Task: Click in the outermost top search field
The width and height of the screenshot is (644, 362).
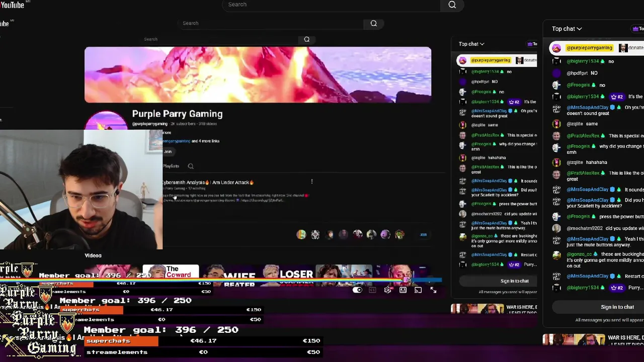Action: click(331, 5)
